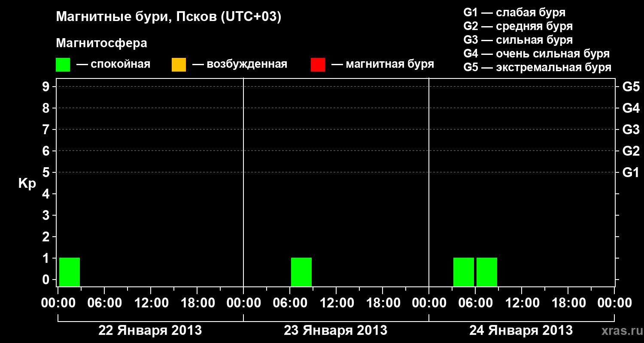
Task: Click the 'Магнитосфера' heading
Action: pos(101,43)
